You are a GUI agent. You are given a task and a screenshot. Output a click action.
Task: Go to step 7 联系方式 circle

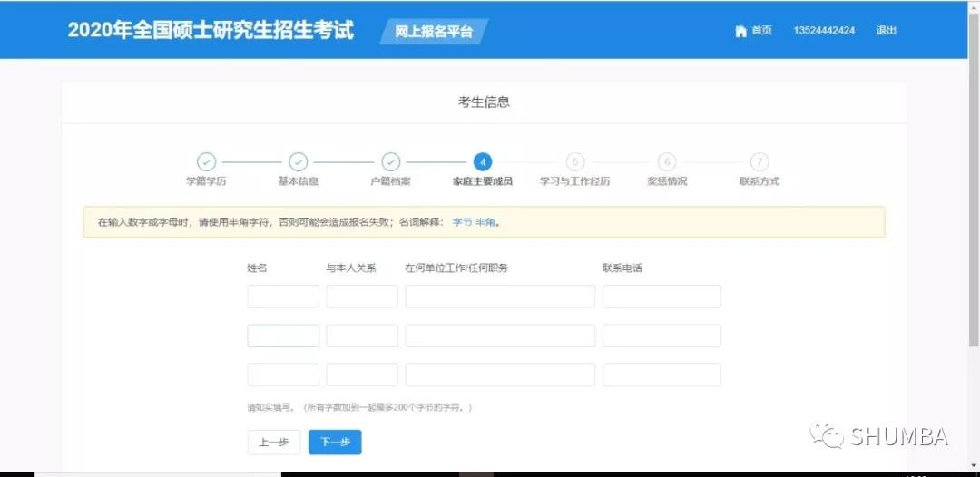click(759, 162)
